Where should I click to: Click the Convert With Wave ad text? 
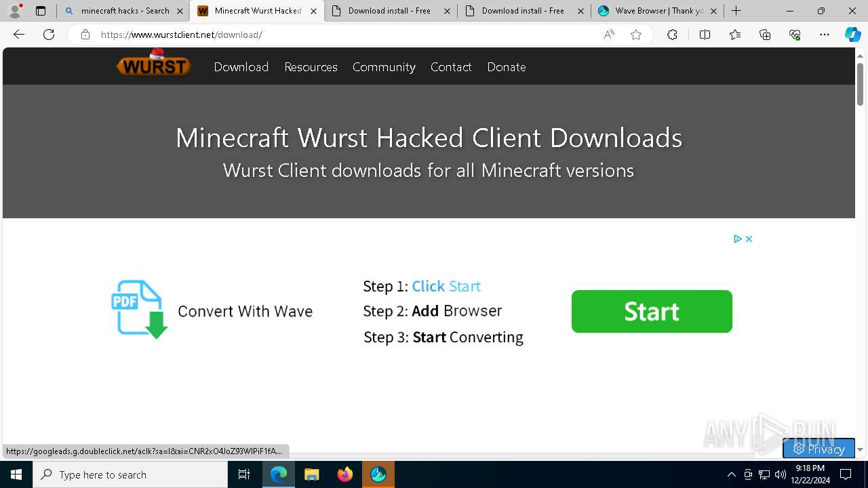[x=245, y=311]
